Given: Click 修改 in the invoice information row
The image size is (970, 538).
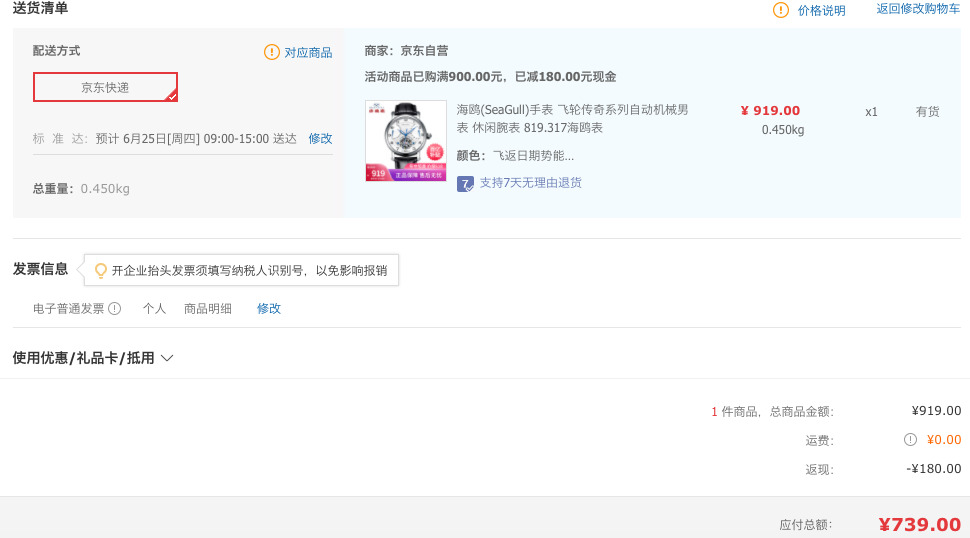Looking at the screenshot, I should pos(269,309).
